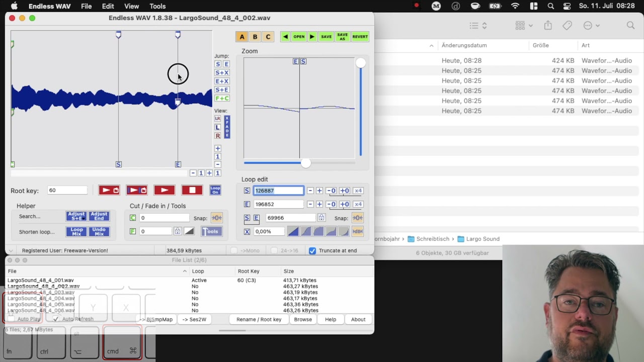644x362 pixels.
Task: Click the Adjust End button
Action: tap(99, 216)
